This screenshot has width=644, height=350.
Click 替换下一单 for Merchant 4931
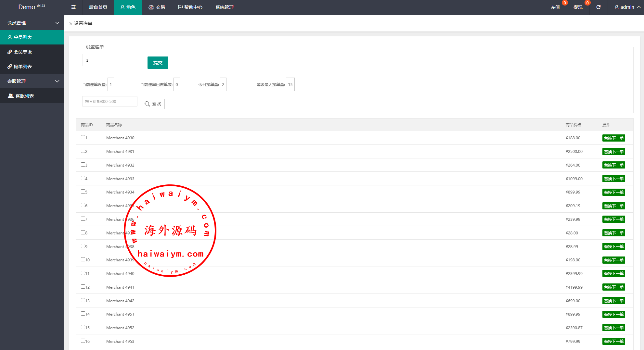tap(613, 152)
